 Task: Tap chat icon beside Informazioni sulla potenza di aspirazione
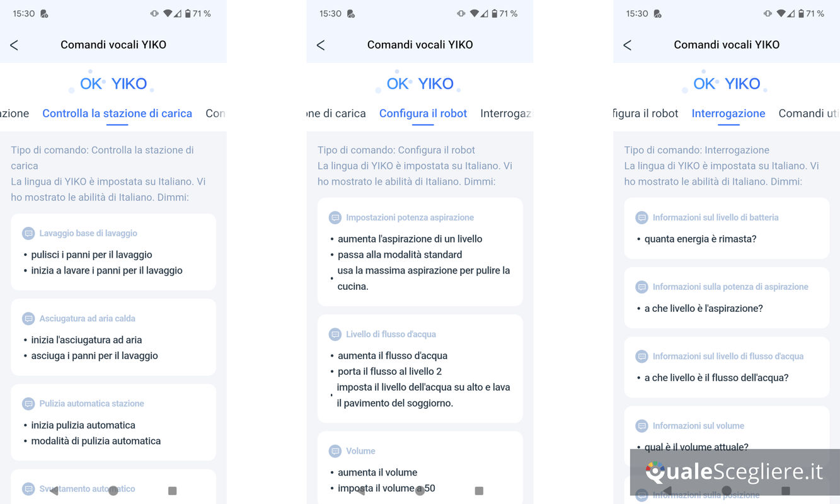[x=642, y=287]
